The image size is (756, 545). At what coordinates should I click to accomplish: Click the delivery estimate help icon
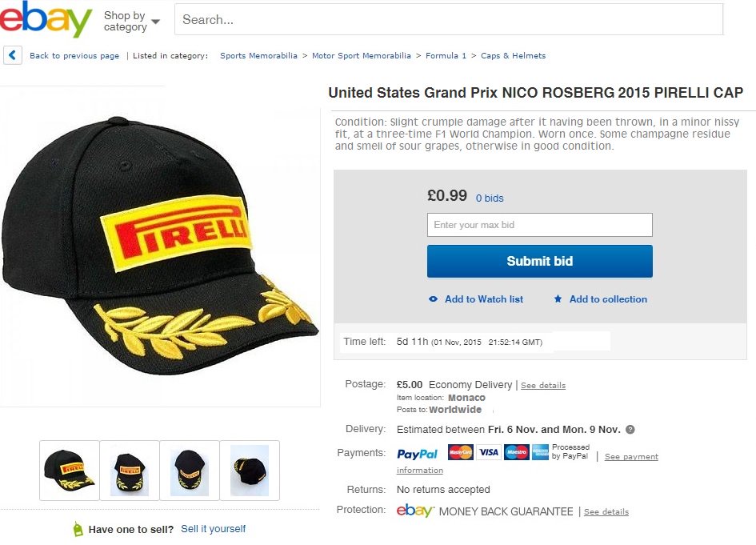tap(630, 430)
